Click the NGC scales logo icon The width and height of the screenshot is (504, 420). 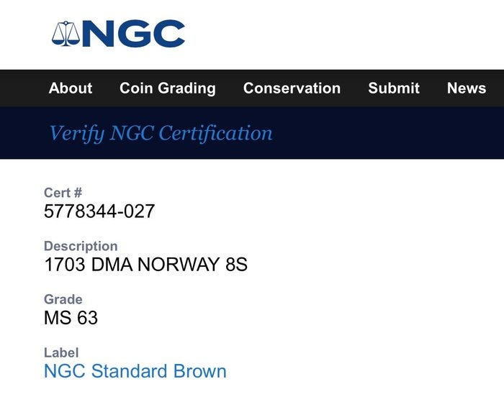pyautogui.click(x=65, y=34)
